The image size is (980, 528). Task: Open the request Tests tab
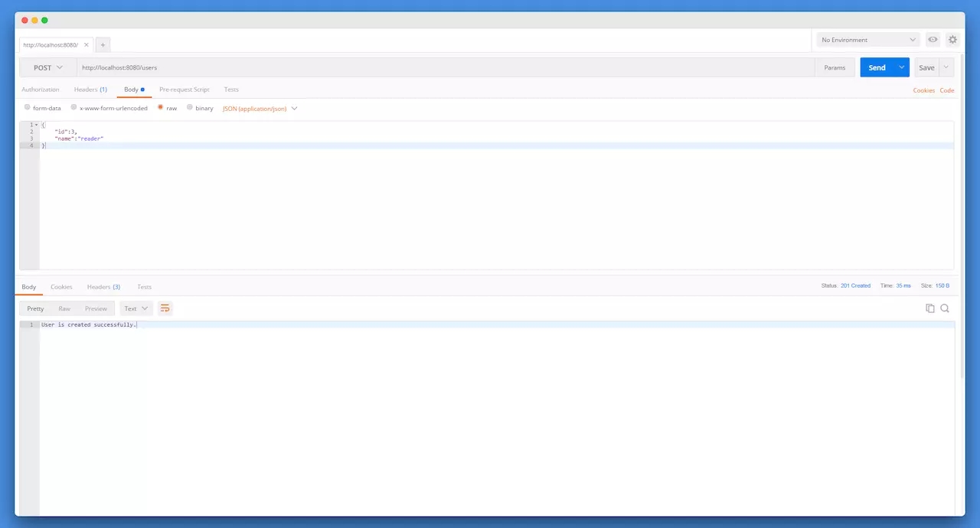tap(231, 90)
